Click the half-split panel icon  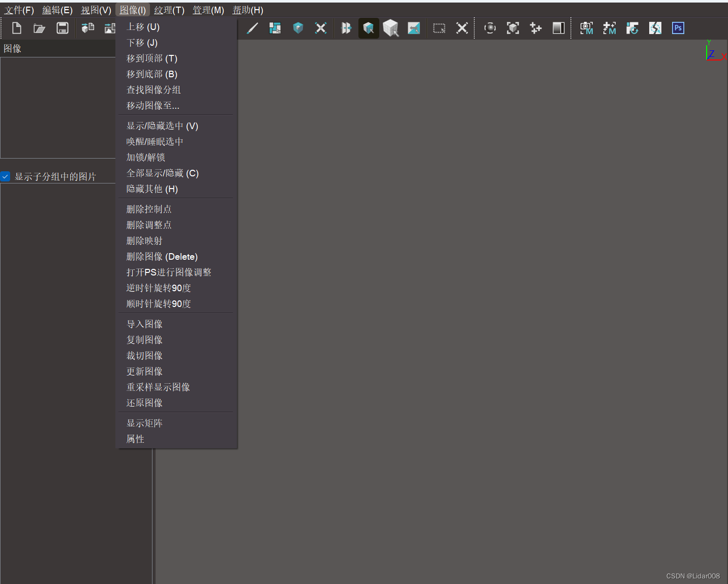(559, 28)
